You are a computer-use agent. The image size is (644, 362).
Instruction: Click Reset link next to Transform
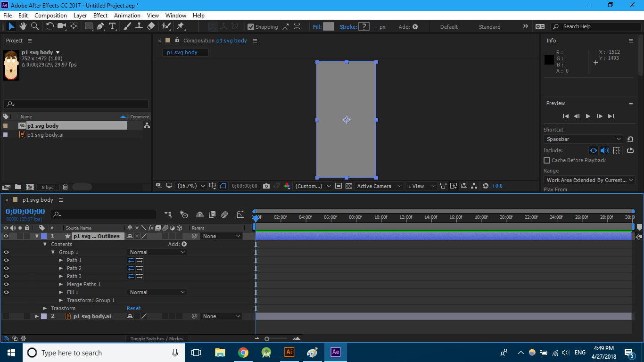[133, 308]
